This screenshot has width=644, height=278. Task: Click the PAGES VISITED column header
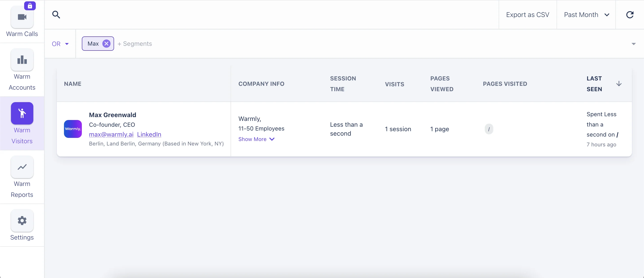(505, 84)
